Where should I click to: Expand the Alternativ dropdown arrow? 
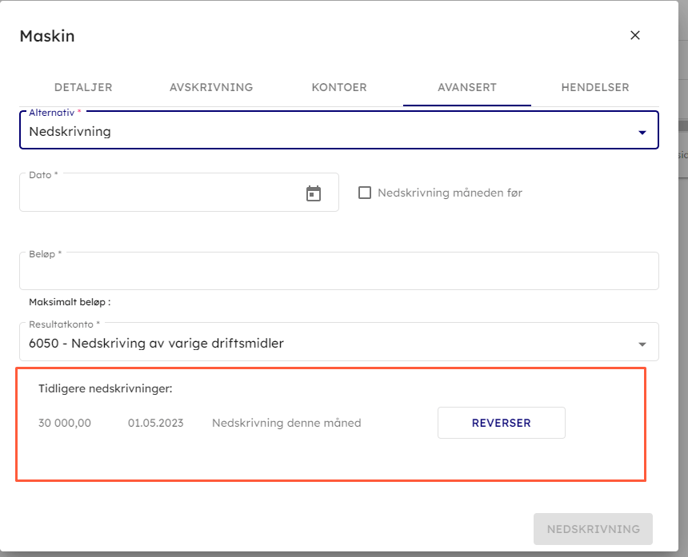(642, 132)
